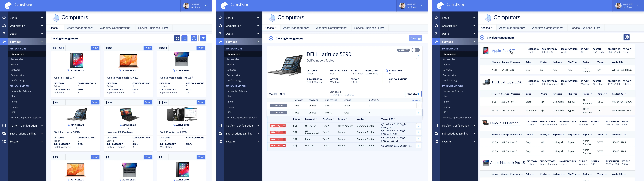Click the Users person icon on the DELL detail screen
The image size is (644, 181).
point(220,34)
